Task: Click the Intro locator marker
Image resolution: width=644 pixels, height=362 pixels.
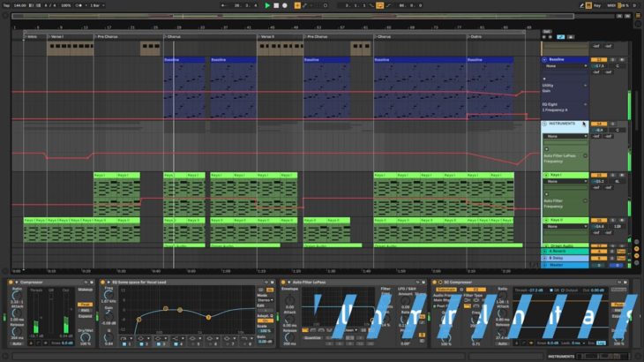Action: (x=31, y=36)
